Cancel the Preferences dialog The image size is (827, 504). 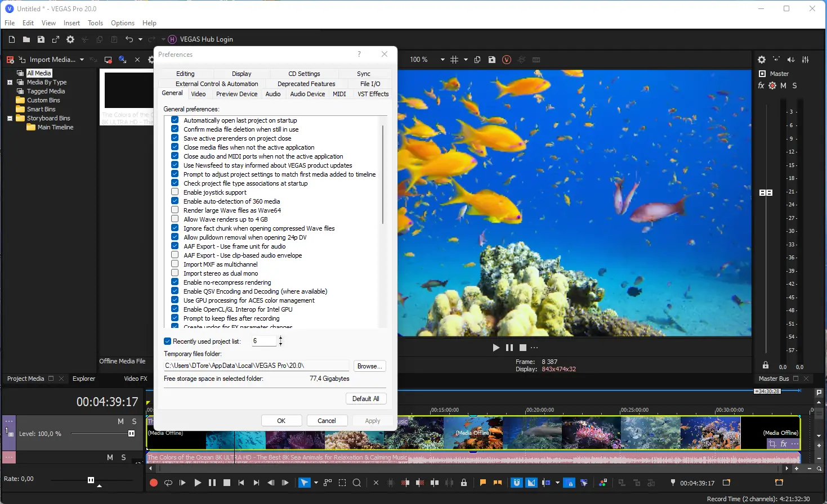327,421
